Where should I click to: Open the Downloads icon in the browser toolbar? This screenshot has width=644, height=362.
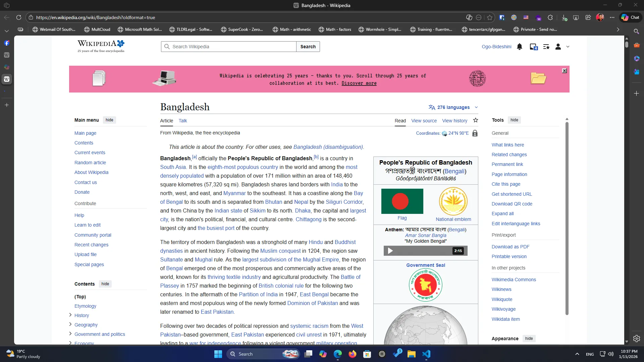point(564,17)
